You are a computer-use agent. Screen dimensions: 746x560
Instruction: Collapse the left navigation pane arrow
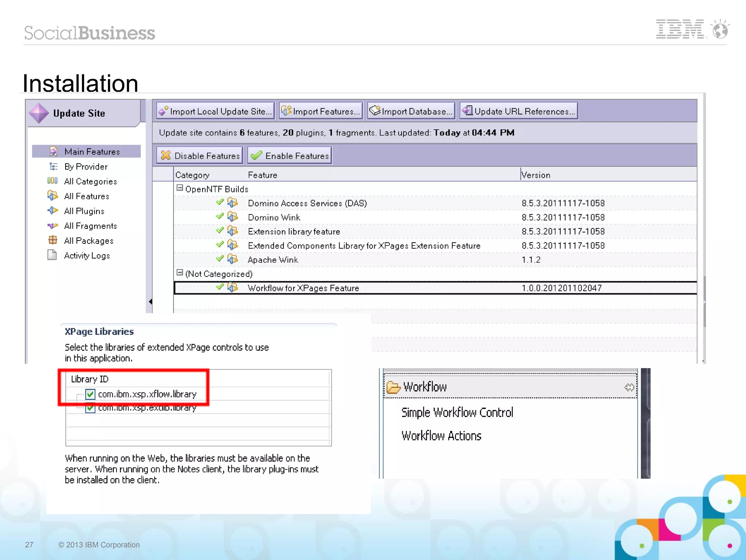[x=150, y=301]
